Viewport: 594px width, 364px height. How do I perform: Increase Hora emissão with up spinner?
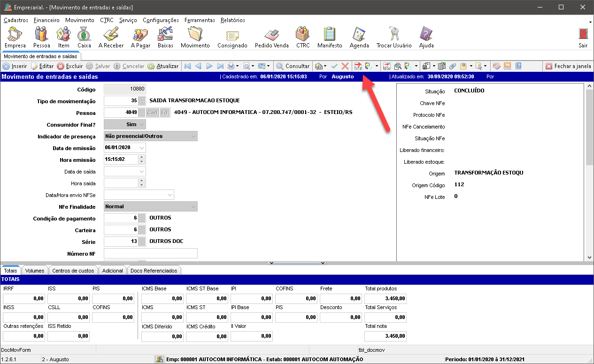(x=142, y=157)
